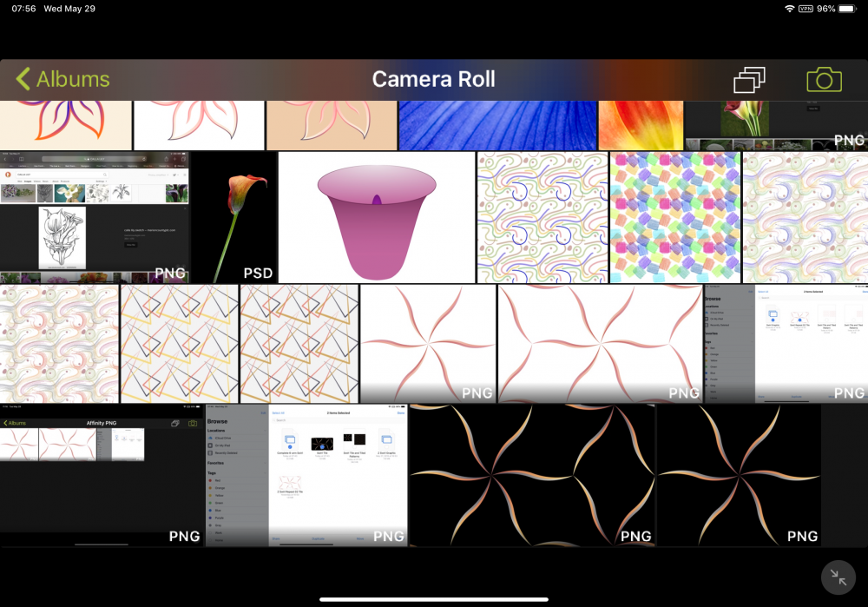Select the orange-outlined flower on cream background
Screen dimensions: 868x607
(65, 125)
